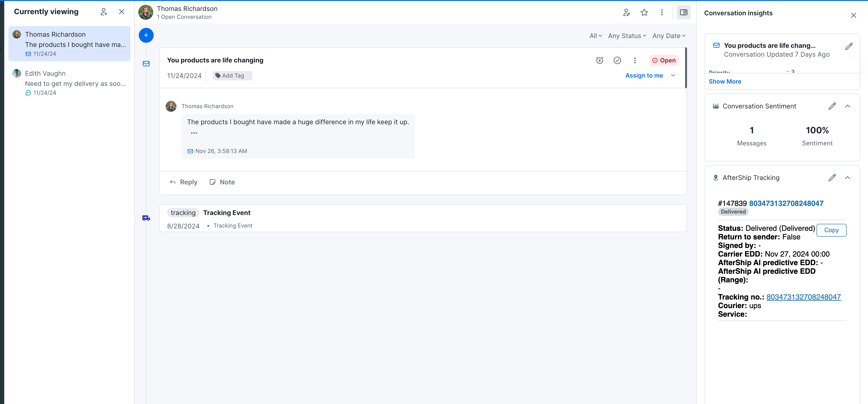Switch to the Note tab

[x=222, y=182]
